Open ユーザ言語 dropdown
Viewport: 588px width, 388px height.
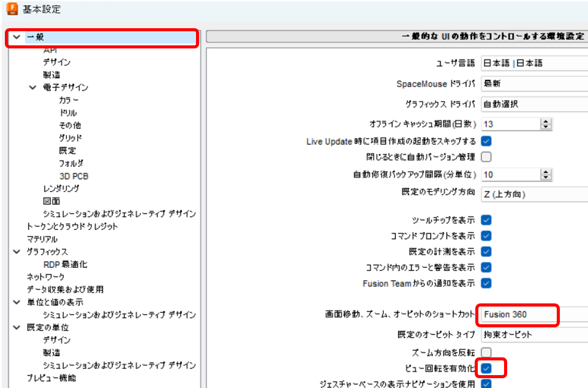[x=534, y=63]
